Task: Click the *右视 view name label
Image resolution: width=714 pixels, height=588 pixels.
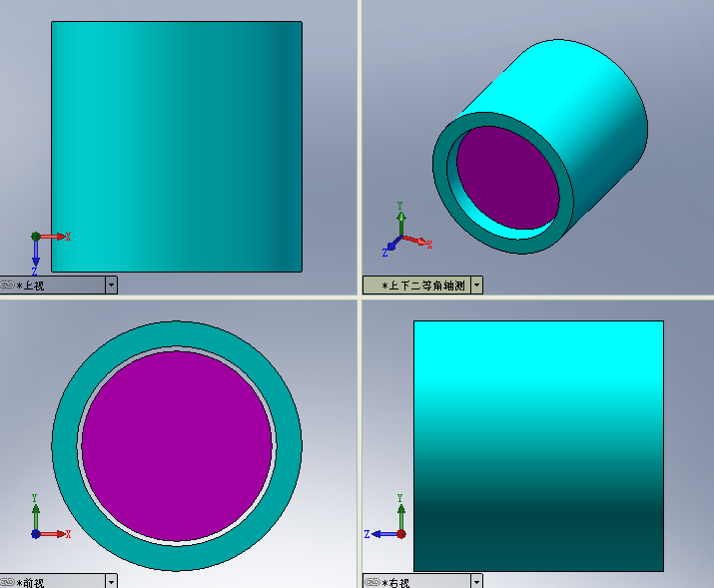Action: [x=395, y=583]
